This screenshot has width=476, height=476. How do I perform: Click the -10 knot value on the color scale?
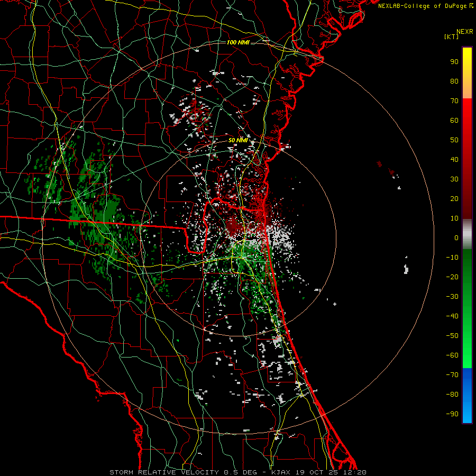(452, 258)
